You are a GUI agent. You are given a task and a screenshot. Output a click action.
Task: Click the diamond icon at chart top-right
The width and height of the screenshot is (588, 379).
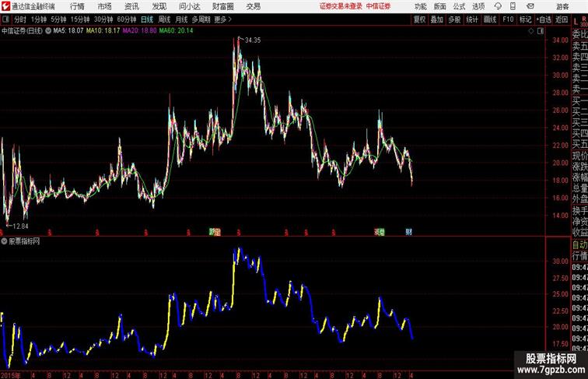coord(531,31)
